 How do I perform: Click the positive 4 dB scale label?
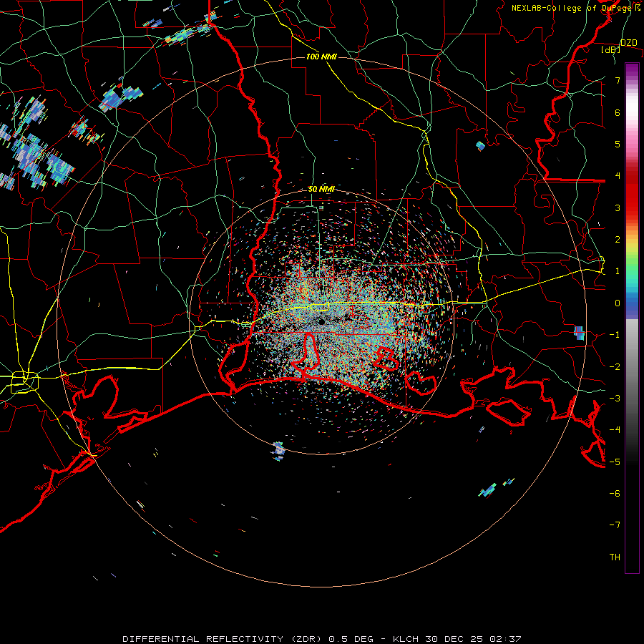coord(618,176)
